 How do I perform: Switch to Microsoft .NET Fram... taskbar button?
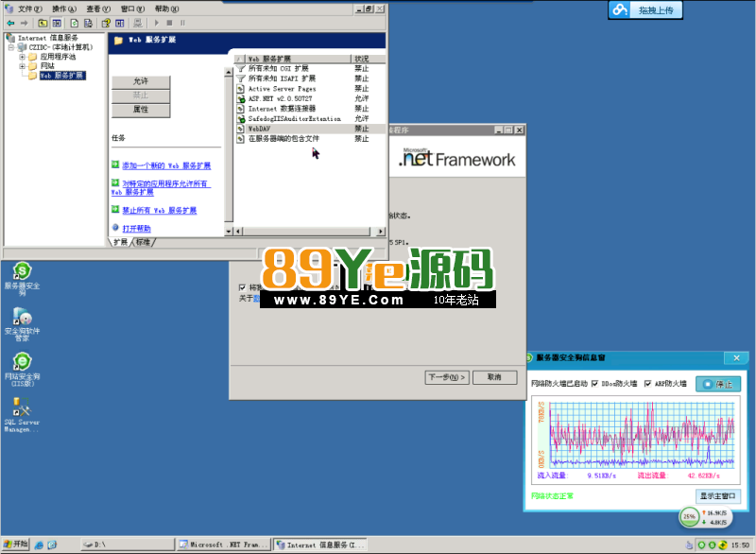(x=223, y=545)
